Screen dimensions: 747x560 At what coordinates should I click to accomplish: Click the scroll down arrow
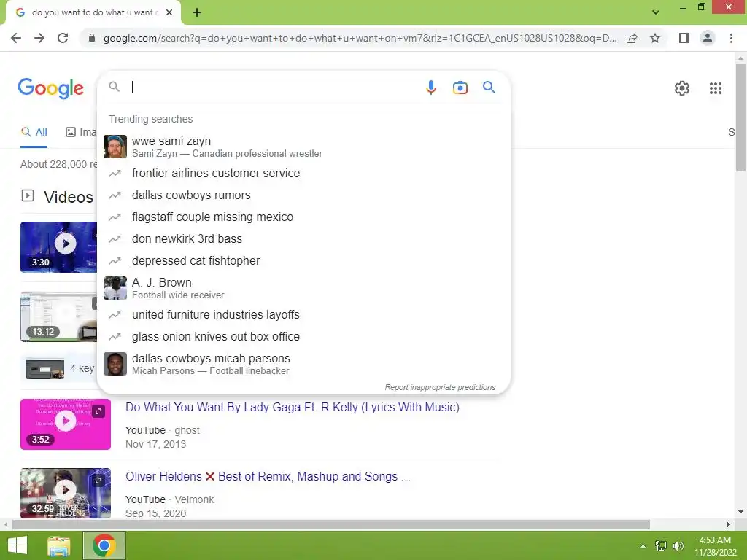[x=740, y=513]
